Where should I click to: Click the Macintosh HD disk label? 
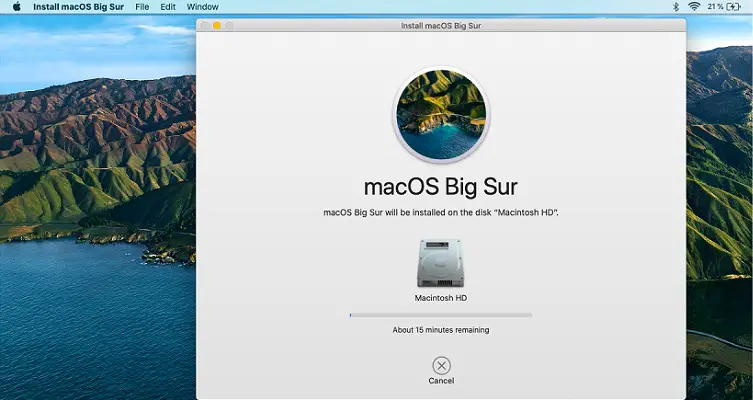pyautogui.click(x=441, y=298)
